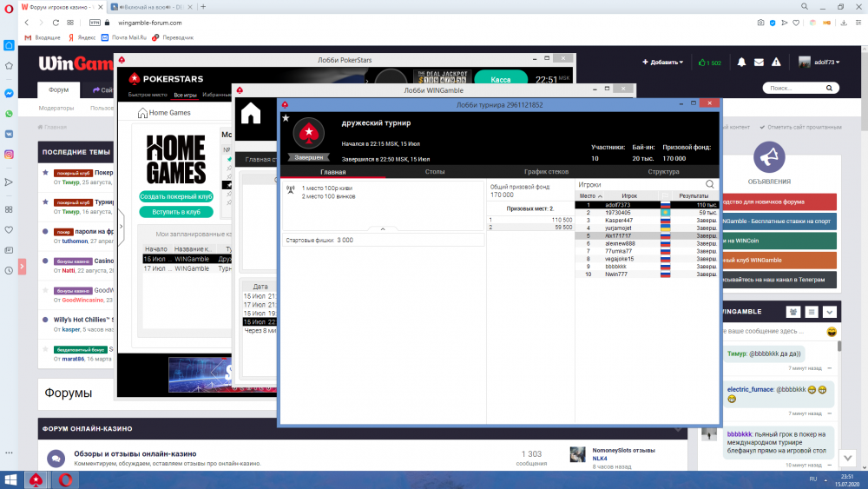Click Создать покерный клуб button
This screenshot has width=868, height=489.
pos(176,197)
